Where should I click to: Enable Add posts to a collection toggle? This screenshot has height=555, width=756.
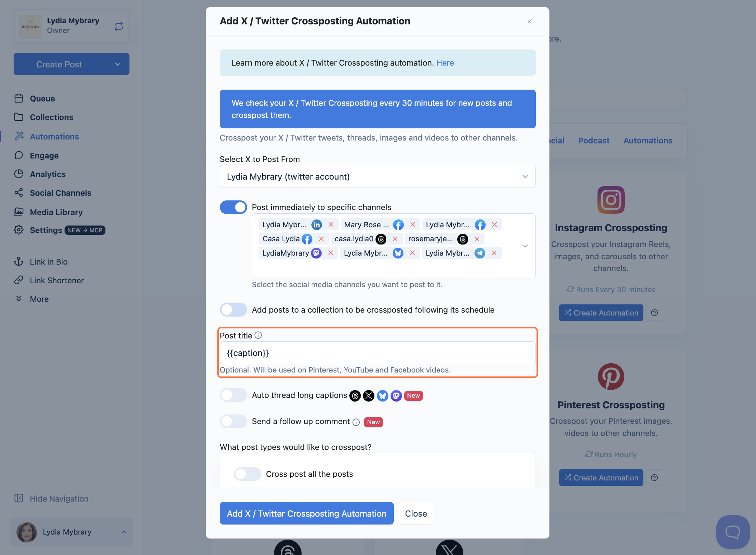tap(233, 310)
